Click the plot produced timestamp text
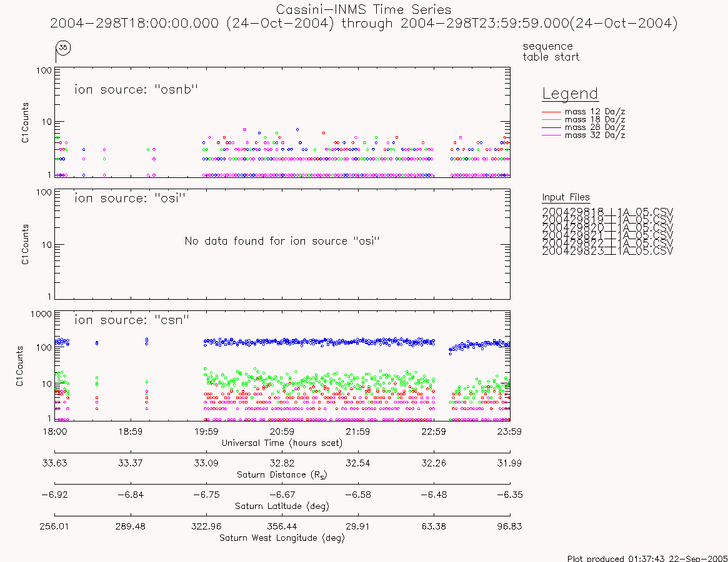Screen dimensions: 728x562 click(x=647, y=558)
